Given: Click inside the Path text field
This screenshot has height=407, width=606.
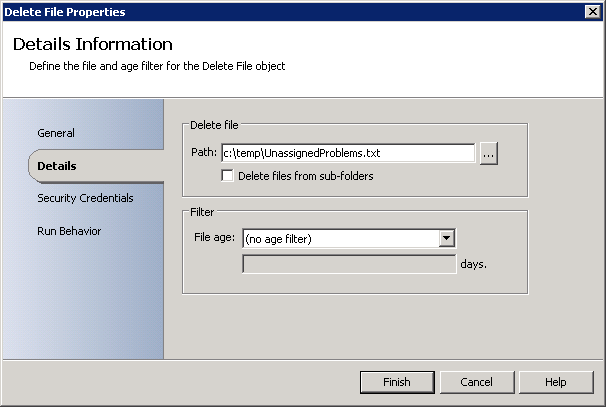Looking at the screenshot, I should coord(346,154).
